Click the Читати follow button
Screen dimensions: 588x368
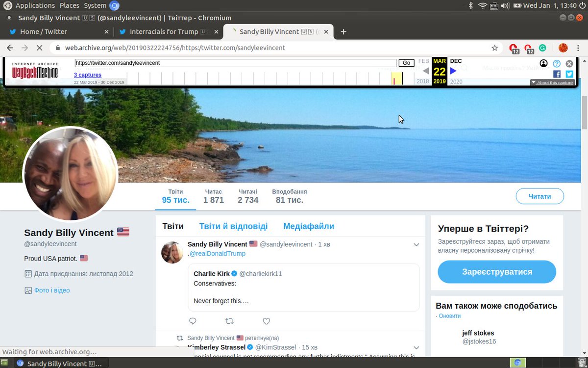point(539,196)
